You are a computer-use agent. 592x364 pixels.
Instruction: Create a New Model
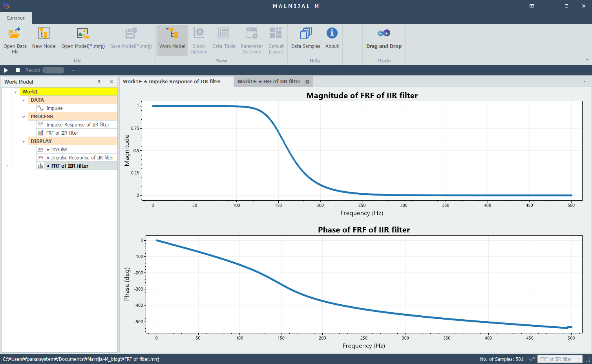coord(44,38)
